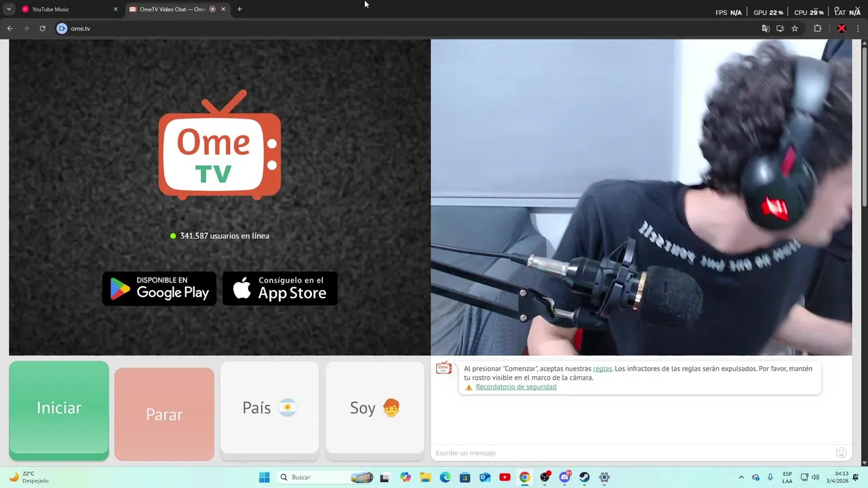The width and height of the screenshot is (868, 488).
Task: Open YouTube from the taskbar
Action: [x=505, y=477]
